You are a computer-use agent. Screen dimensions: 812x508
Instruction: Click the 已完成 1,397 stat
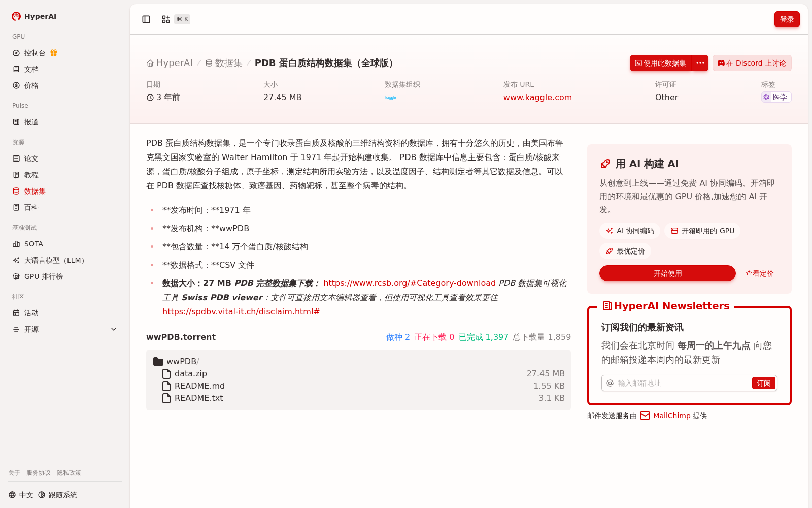pyautogui.click(x=484, y=337)
